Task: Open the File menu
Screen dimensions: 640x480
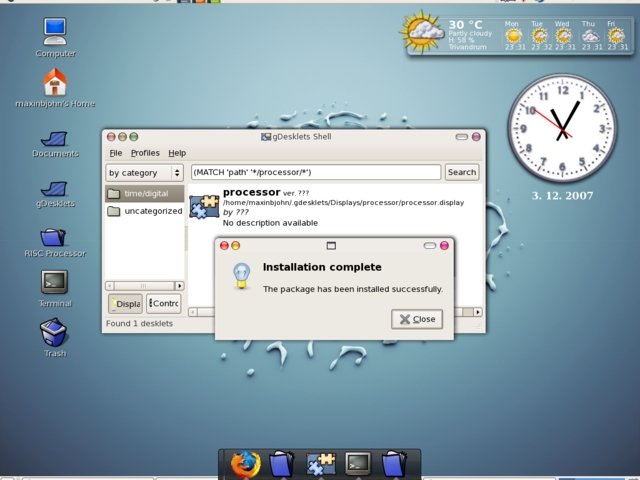Action: click(x=116, y=153)
